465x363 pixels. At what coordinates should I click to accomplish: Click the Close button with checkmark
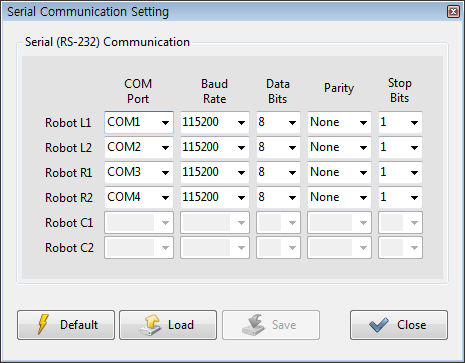[x=399, y=325]
